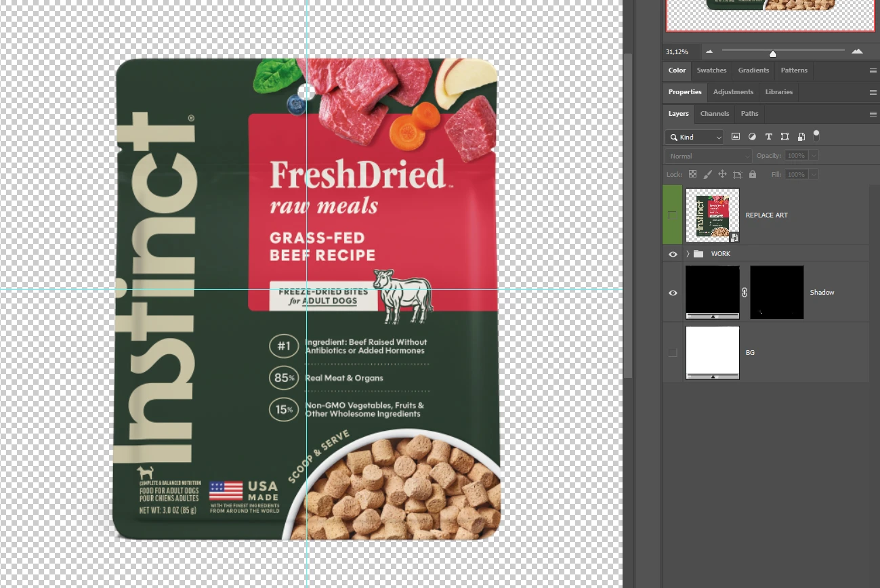880x588 pixels.
Task: Select the BG layer white thumbnail
Action: point(713,352)
